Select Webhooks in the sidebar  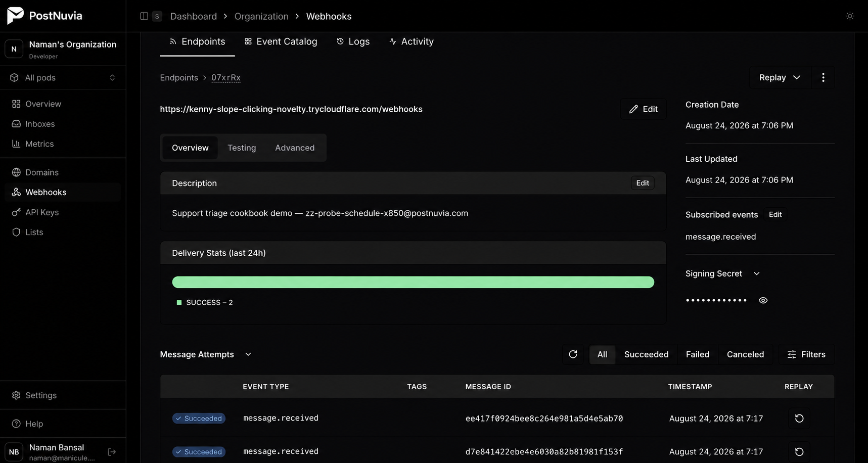[63, 192]
